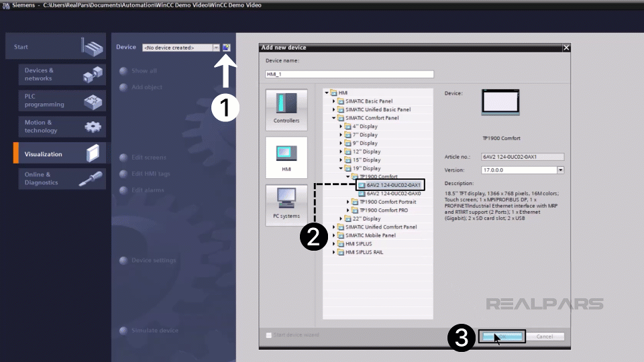Click Cancel in Add new device dialog

click(x=545, y=337)
